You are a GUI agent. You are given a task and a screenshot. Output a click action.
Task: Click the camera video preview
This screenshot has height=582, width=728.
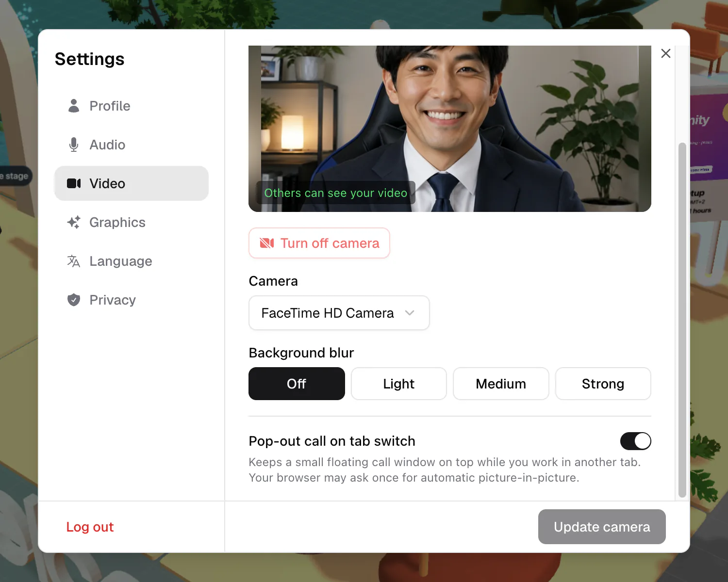point(450,129)
